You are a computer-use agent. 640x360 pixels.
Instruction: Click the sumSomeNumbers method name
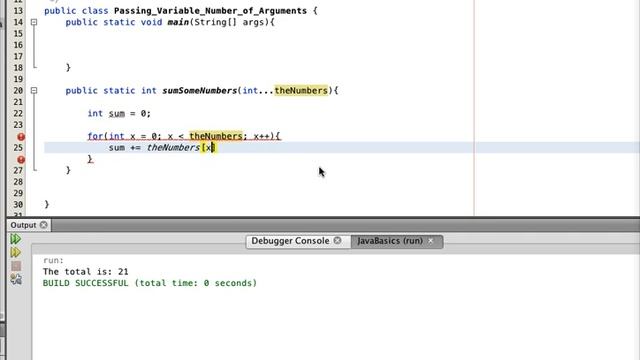(x=200, y=91)
